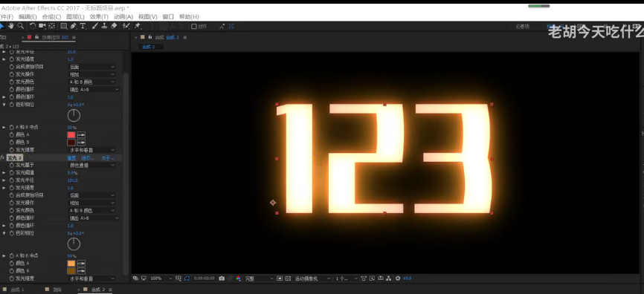Select the Zoom magnifier tool
Screen dimensions: 644x294
(20, 26)
